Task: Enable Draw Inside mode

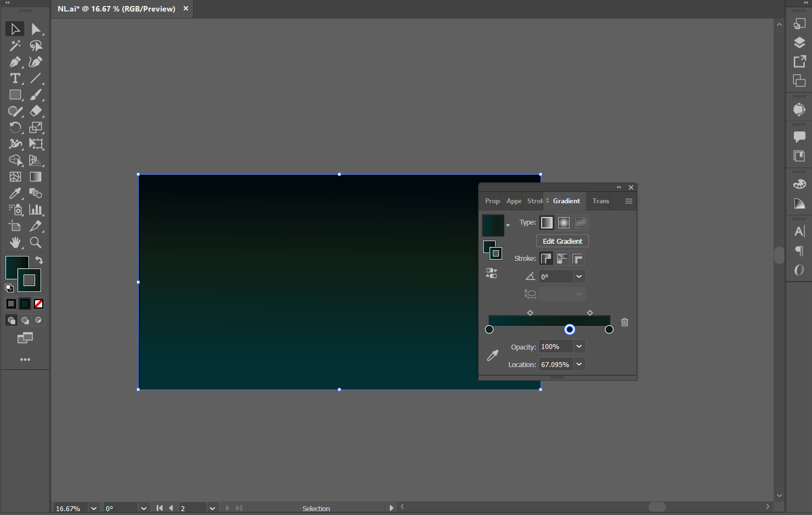Action: (38, 321)
